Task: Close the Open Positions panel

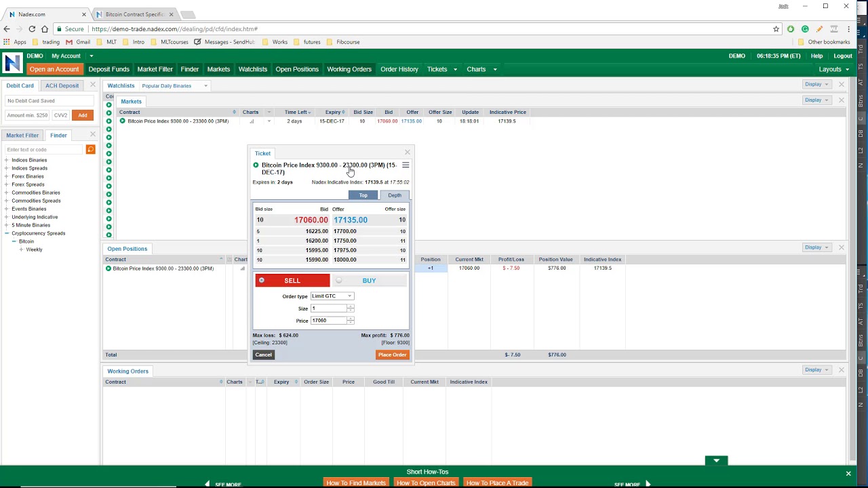Action: (x=842, y=247)
